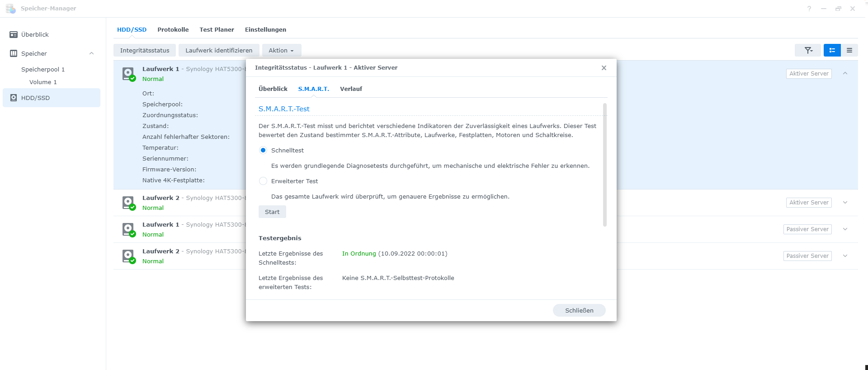
Task: Expand Laufwerk 2 Aktiver Server row
Action: click(845, 202)
